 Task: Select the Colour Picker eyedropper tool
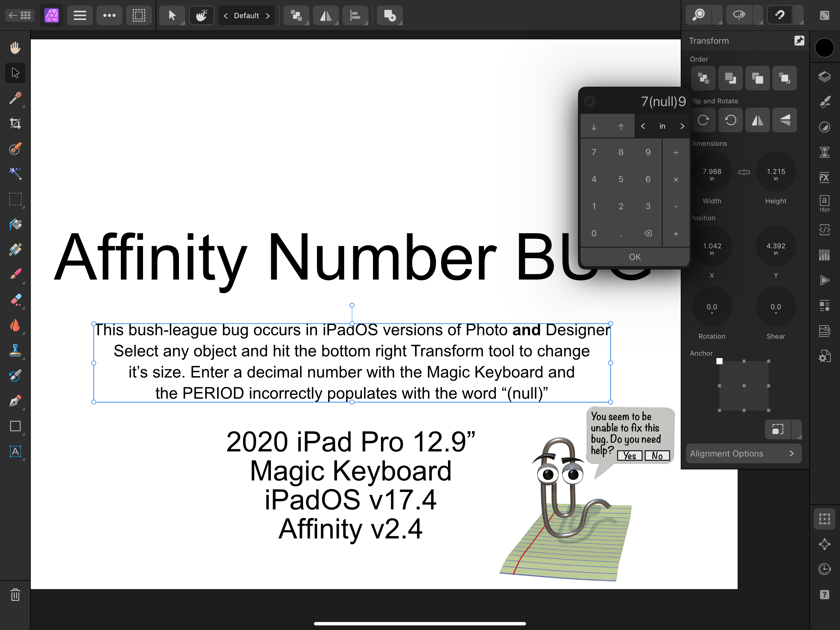pos(15,98)
